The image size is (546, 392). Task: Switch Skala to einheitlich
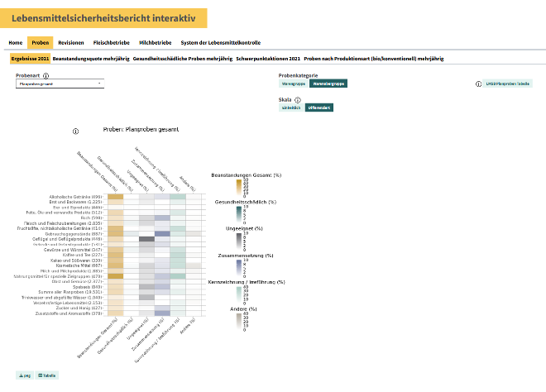pyautogui.click(x=291, y=108)
